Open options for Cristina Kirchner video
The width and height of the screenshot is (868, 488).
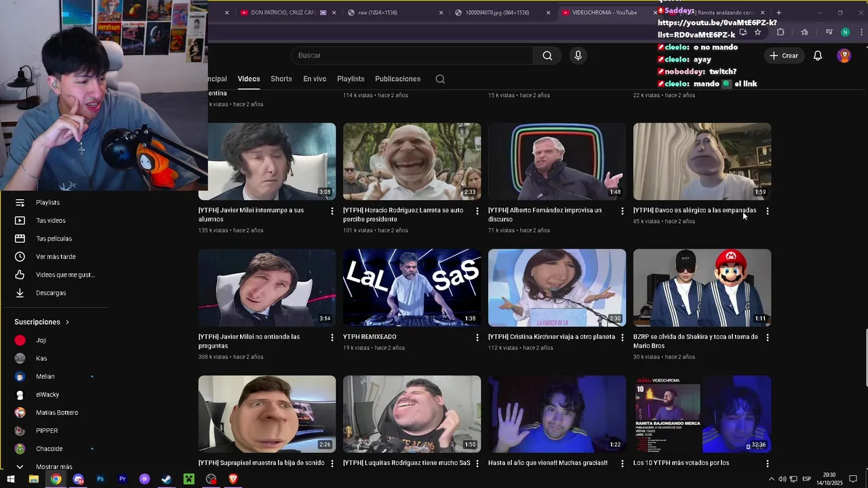pos(622,338)
